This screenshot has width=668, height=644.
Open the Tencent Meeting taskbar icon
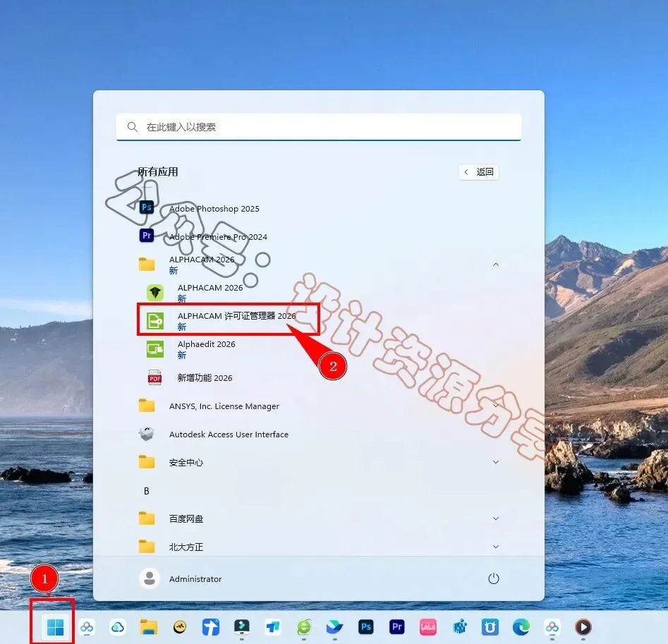click(x=273, y=627)
